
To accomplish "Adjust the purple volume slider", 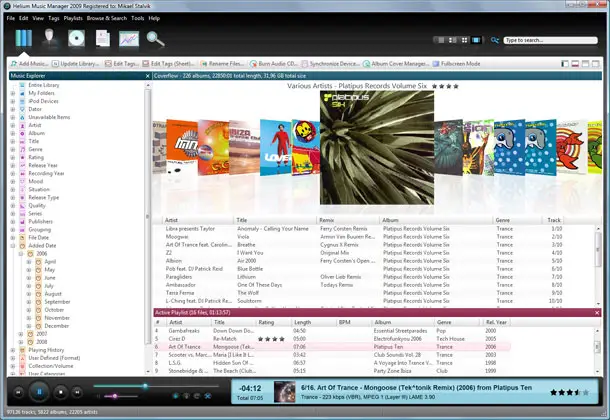I will coord(117,396).
